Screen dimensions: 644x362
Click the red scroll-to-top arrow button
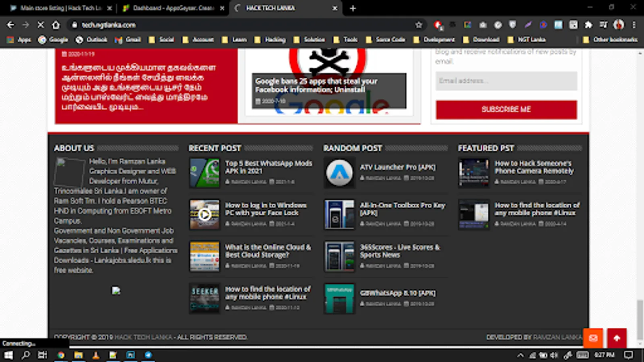617,338
